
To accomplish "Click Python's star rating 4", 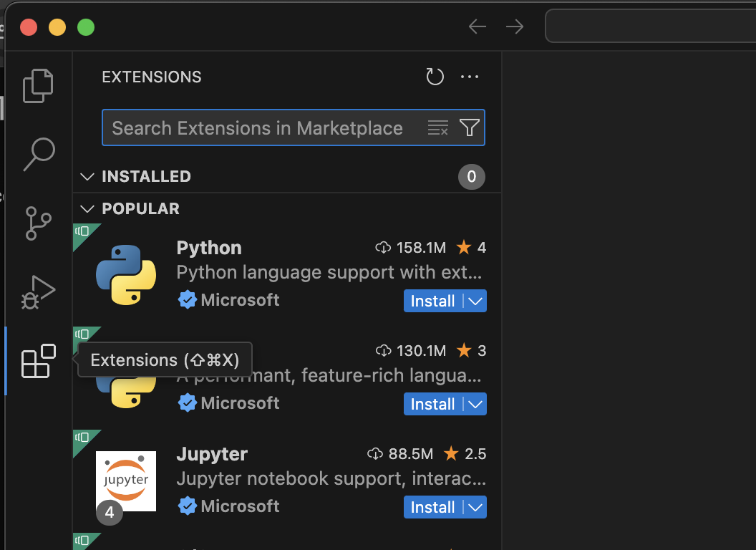I will point(472,248).
